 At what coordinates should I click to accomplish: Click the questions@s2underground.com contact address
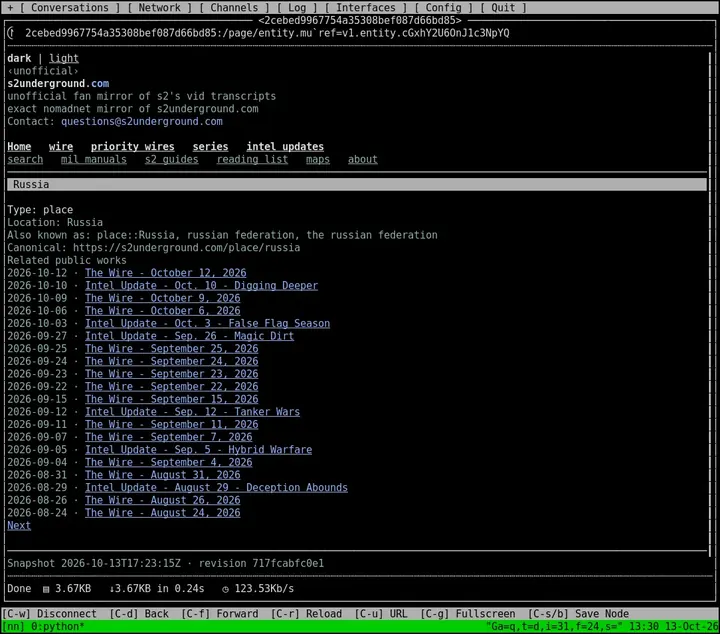click(142, 121)
